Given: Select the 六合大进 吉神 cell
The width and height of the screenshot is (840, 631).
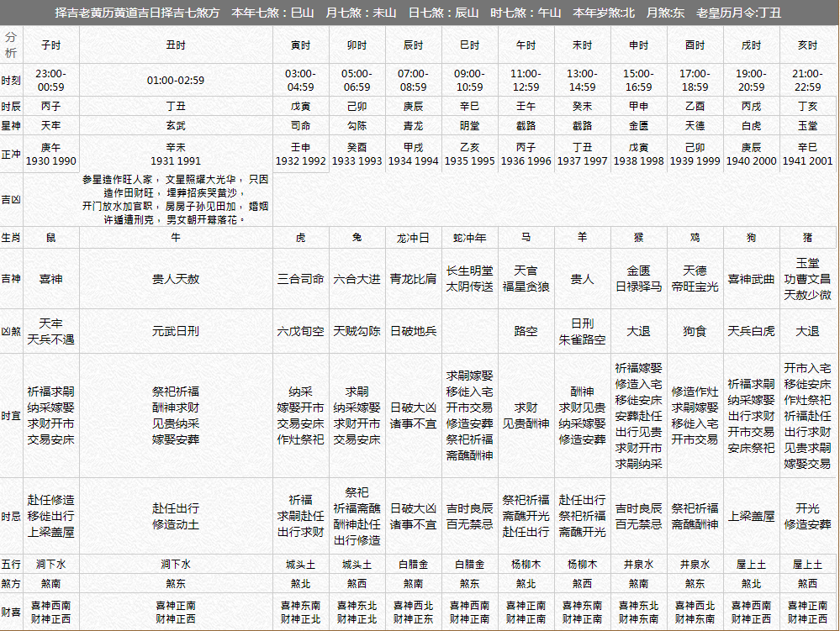Looking at the screenshot, I should coord(357,279).
